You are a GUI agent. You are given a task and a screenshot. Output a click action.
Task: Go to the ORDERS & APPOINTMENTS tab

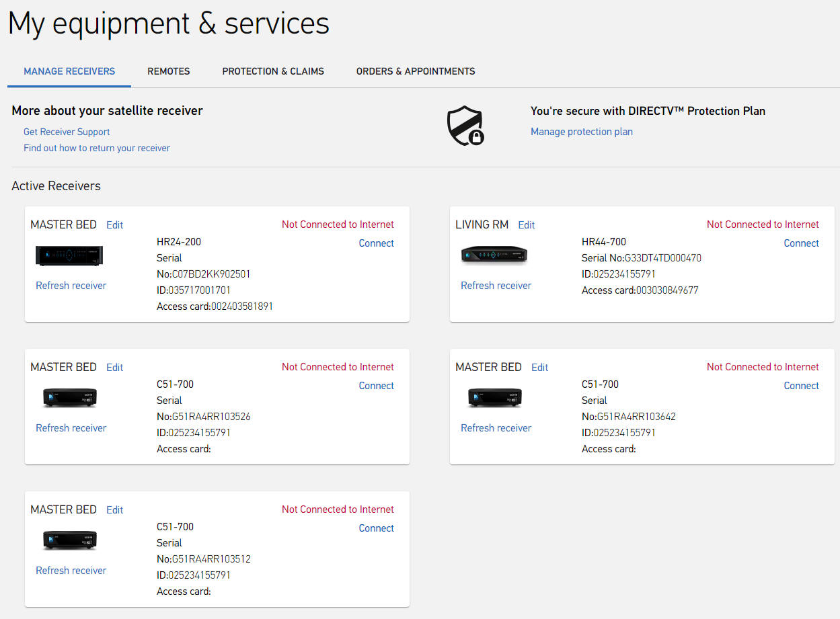pyautogui.click(x=416, y=71)
